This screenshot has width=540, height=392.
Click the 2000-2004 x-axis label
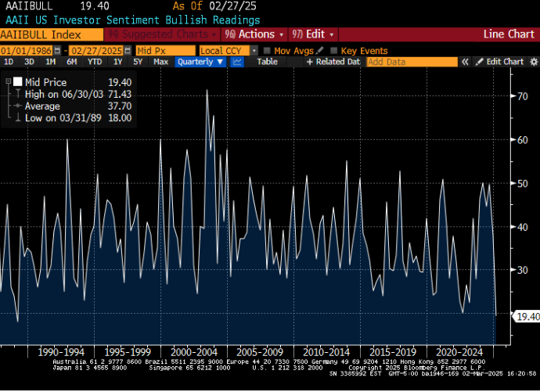(x=194, y=352)
